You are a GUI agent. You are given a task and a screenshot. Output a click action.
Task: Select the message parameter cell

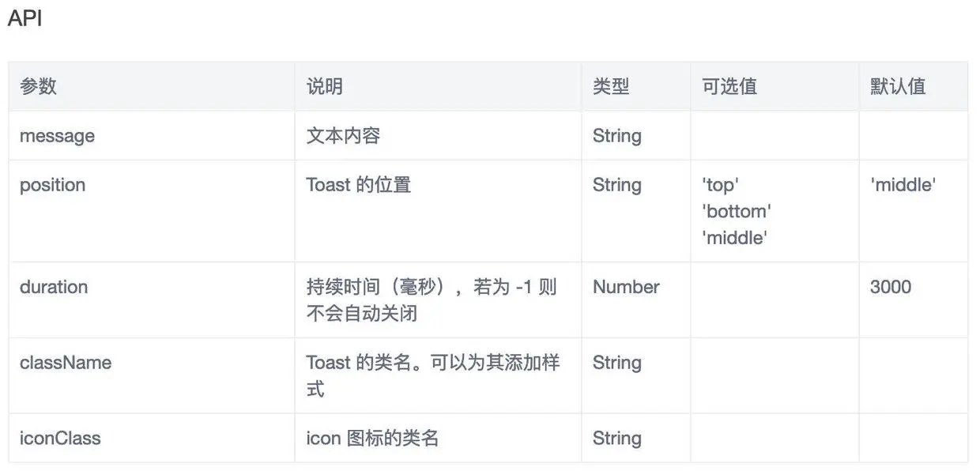57,136
